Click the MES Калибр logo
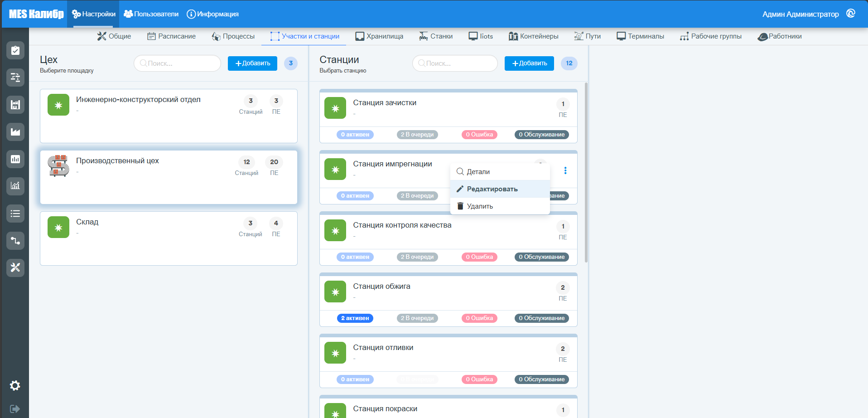Viewport: 868px width, 418px height. (x=36, y=14)
